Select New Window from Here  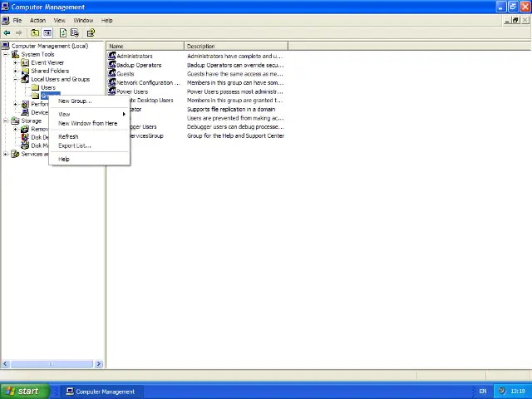point(90,124)
